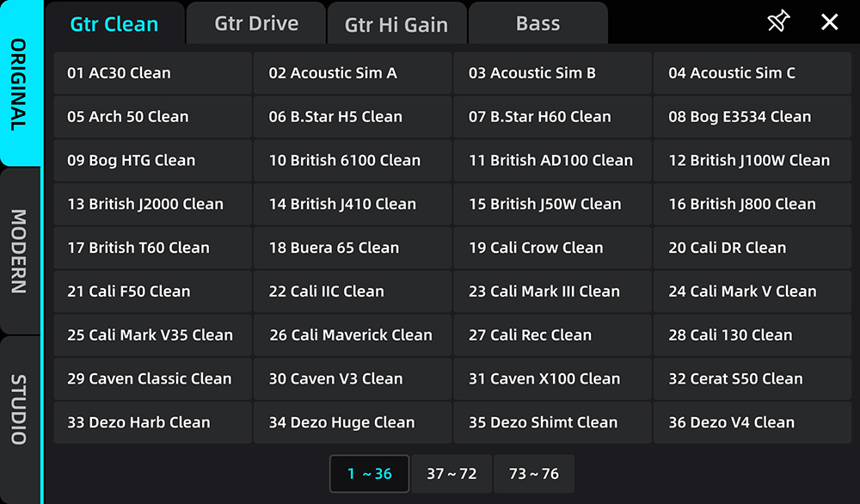Pick 11 British AD100 Clean
860x504 pixels.
coord(552,160)
